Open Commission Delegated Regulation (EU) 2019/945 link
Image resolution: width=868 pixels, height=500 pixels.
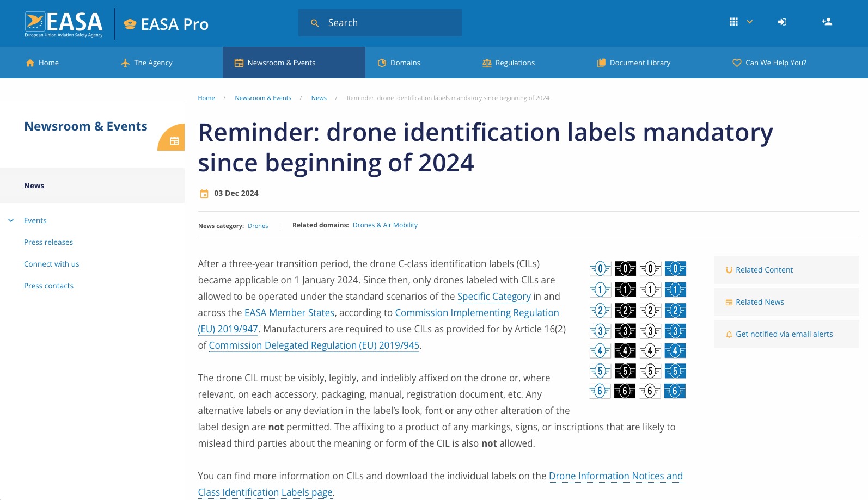(x=314, y=345)
